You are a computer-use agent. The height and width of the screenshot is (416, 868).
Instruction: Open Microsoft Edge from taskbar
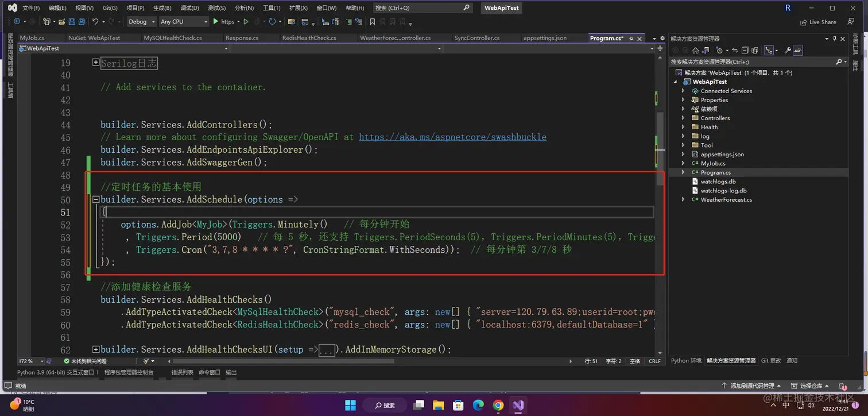(478, 405)
